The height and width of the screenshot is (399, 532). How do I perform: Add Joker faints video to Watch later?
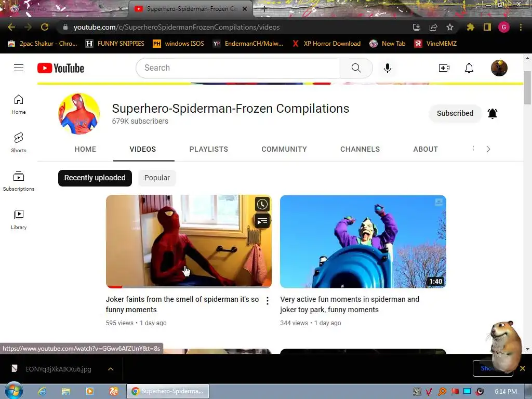262,204
